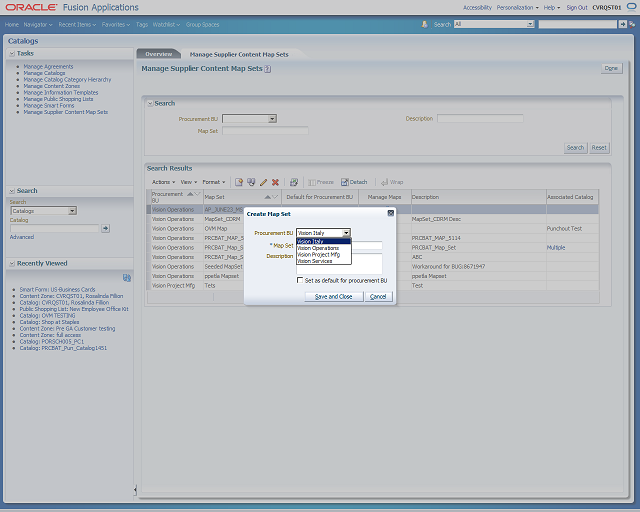The image size is (640, 512).
Task: Select Vision Services from dropdown list
Action: click(324, 261)
